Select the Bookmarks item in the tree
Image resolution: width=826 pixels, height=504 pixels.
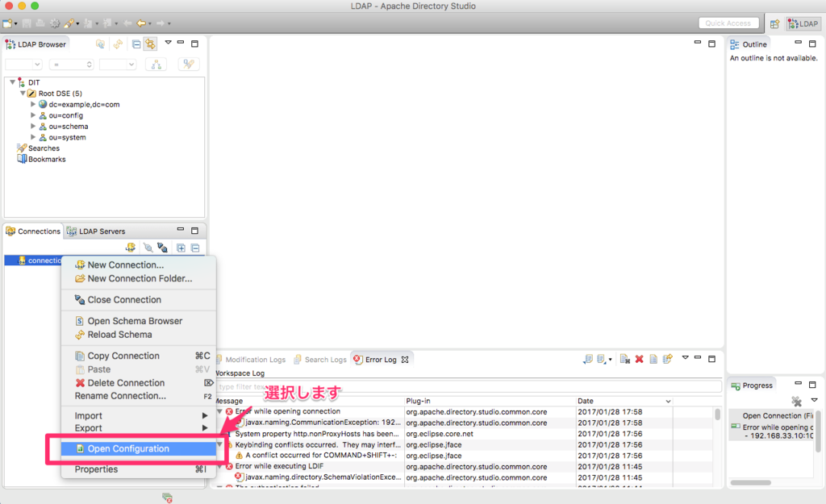(47, 159)
